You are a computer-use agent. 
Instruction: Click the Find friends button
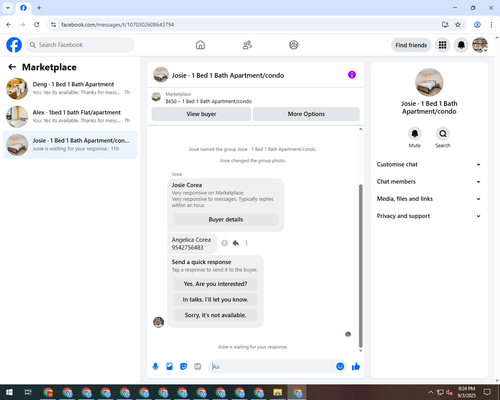[411, 45]
